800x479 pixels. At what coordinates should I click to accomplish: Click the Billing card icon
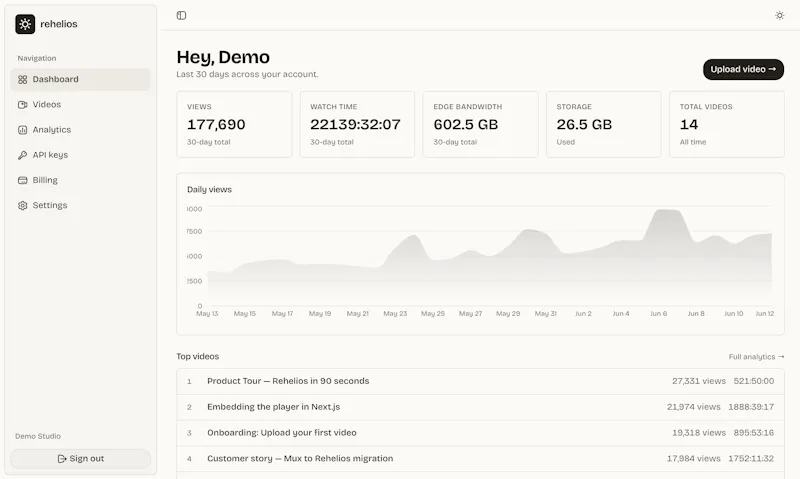[22, 180]
